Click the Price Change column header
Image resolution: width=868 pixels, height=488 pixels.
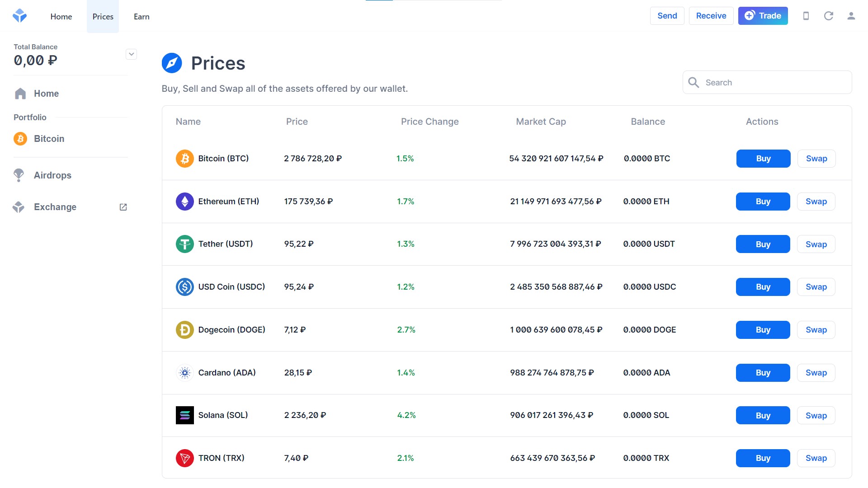coord(429,122)
